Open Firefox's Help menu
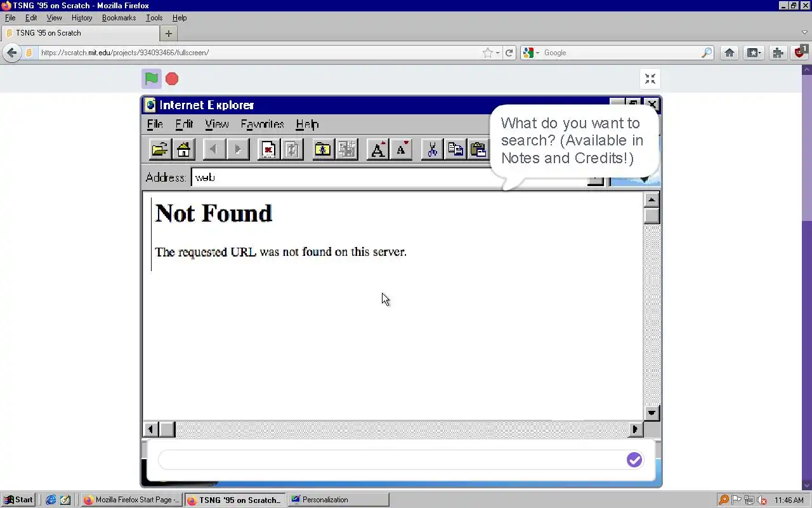The height and width of the screenshot is (508, 812). coord(180,18)
